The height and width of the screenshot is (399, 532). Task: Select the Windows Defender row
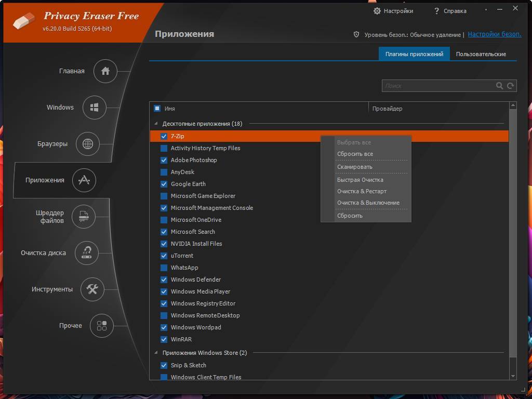pos(329,280)
